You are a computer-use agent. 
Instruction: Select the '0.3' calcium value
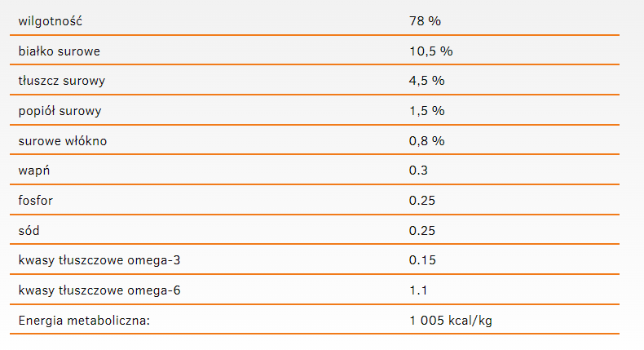click(x=418, y=171)
